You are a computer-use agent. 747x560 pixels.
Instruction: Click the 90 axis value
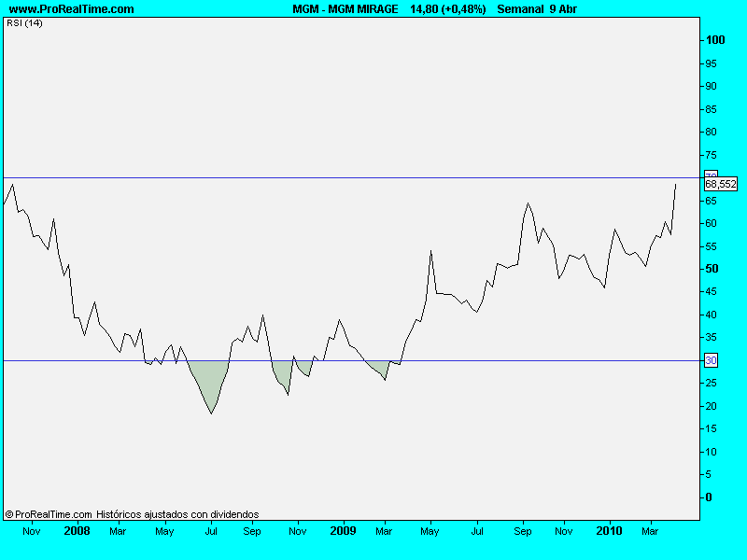tap(711, 86)
